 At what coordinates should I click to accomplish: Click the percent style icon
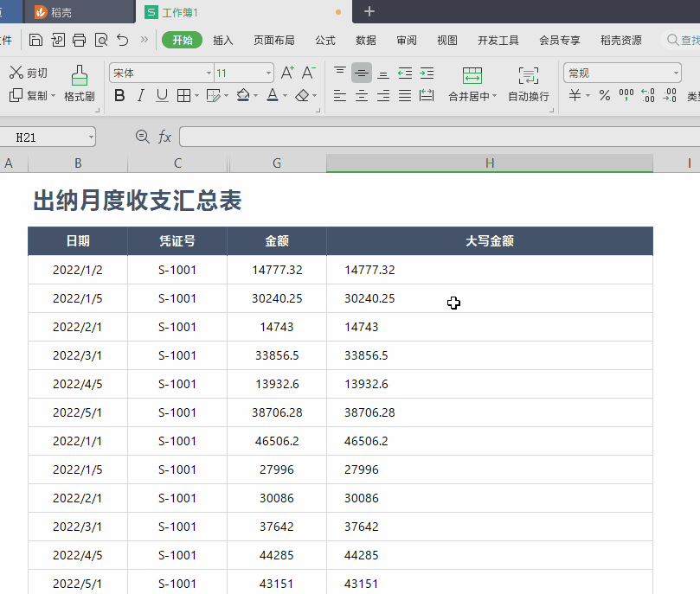[x=605, y=95]
